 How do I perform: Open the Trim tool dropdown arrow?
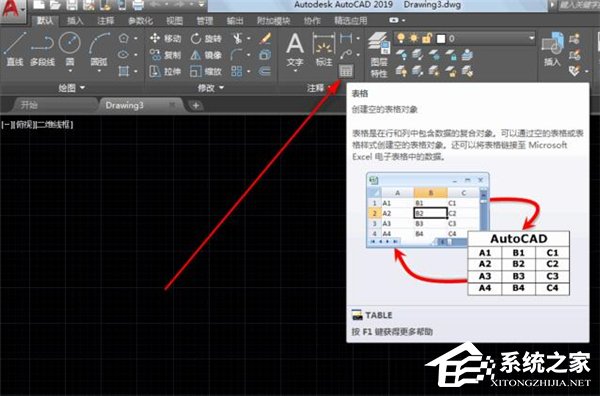[249, 38]
